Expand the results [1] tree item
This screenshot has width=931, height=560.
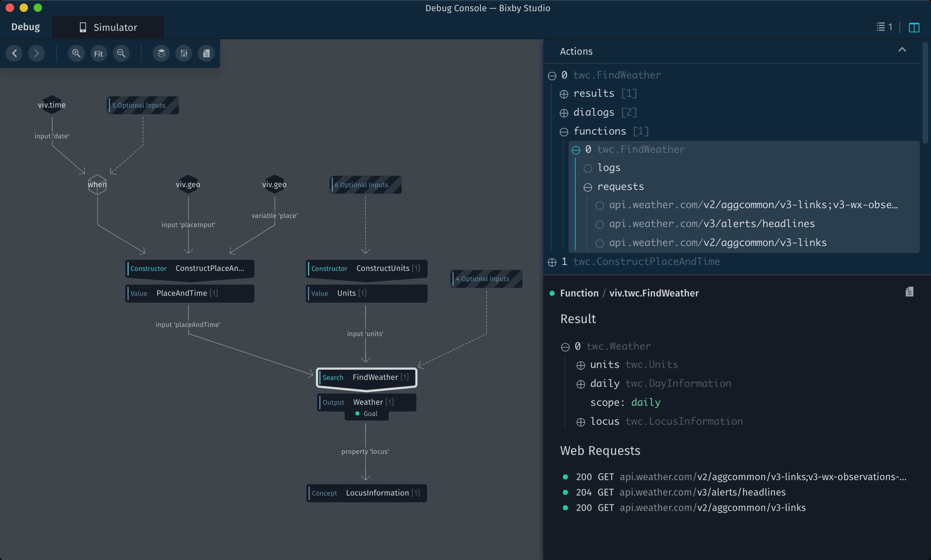tap(564, 93)
